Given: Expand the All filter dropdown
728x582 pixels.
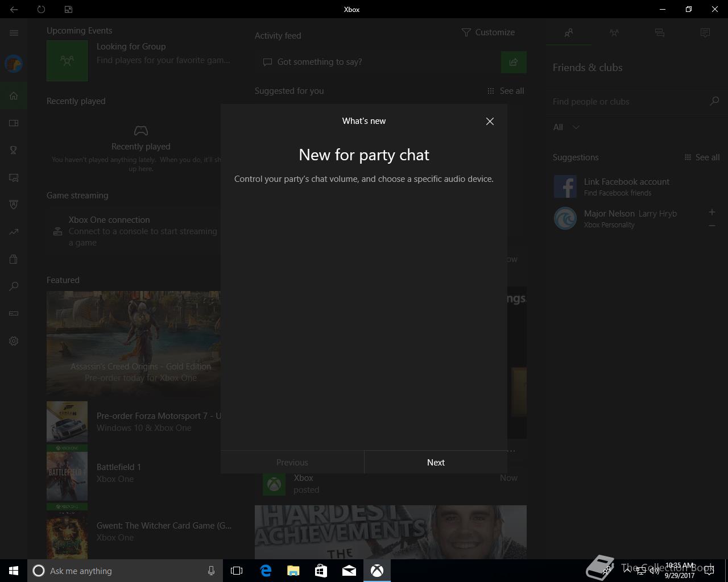Looking at the screenshot, I should (x=566, y=127).
